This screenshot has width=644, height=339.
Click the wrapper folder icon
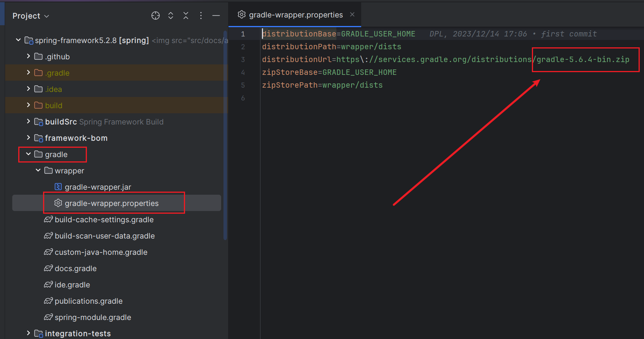click(x=48, y=170)
